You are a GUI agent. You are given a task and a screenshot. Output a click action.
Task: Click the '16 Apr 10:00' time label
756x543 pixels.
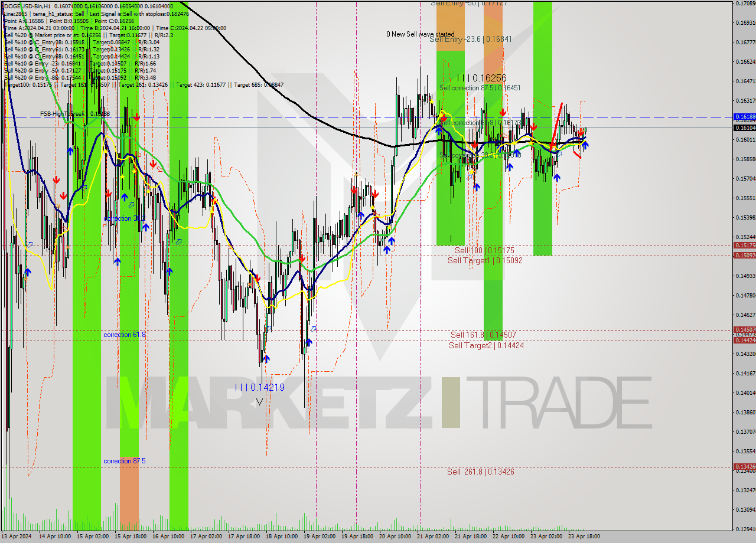coord(168,537)
